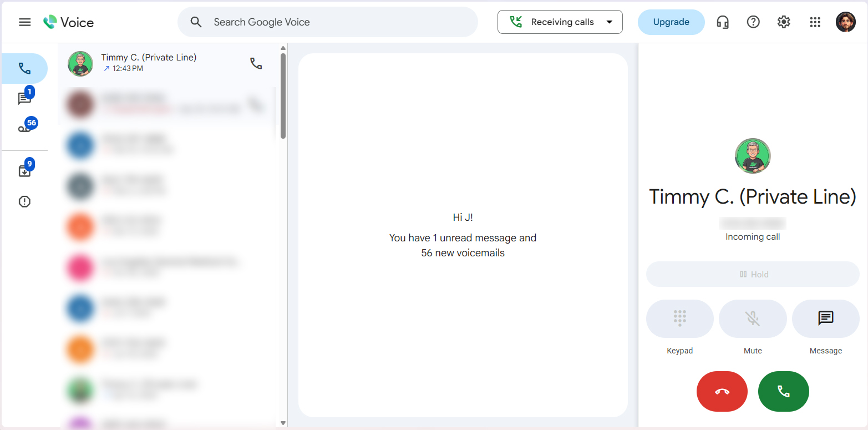Open the Help question mark icon
This screenshot has width=868, height=430.
click(x=753, y=22)
